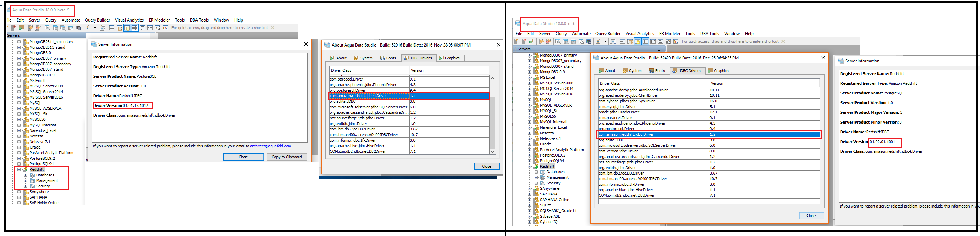Click the connect plug toolbar icon in beta-9 window

[x=31, y=28]
